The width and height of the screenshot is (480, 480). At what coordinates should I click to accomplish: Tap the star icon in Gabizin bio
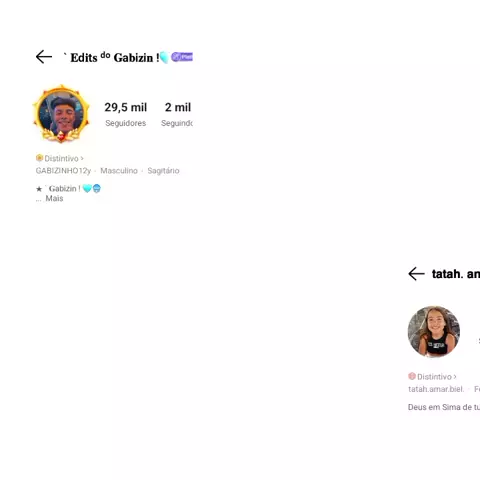point(39,189)
